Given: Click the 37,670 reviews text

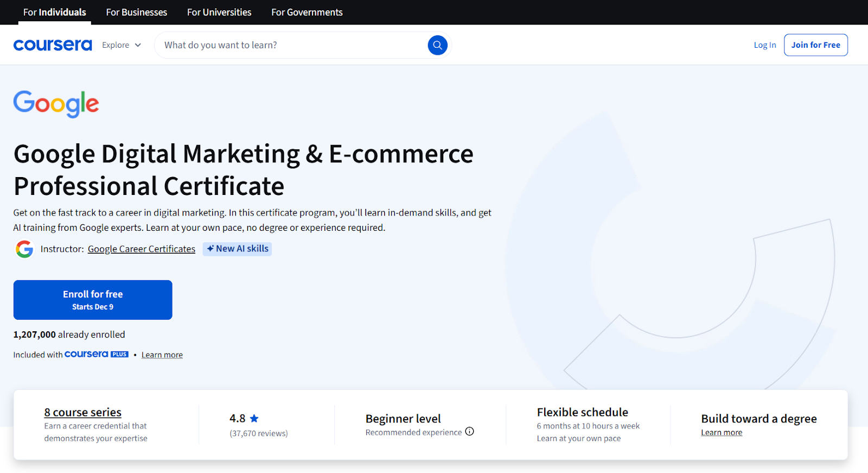Looking at the screenshot, I should 259,433.
